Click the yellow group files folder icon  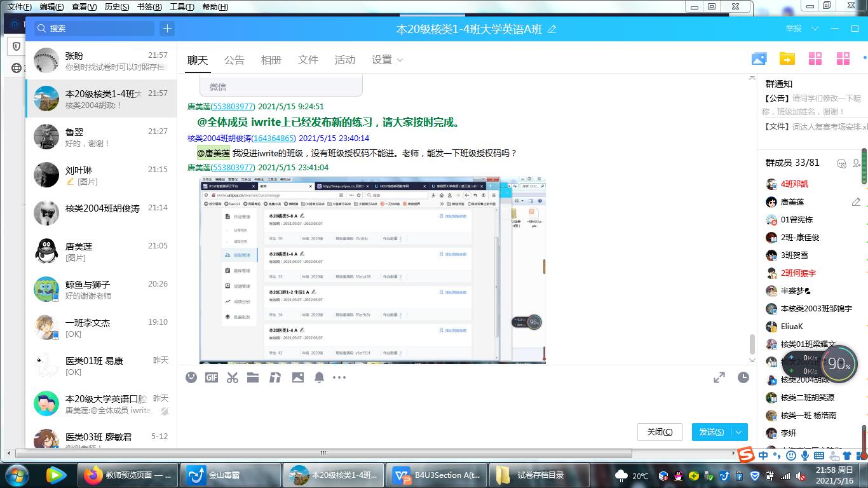coord(787,59)
